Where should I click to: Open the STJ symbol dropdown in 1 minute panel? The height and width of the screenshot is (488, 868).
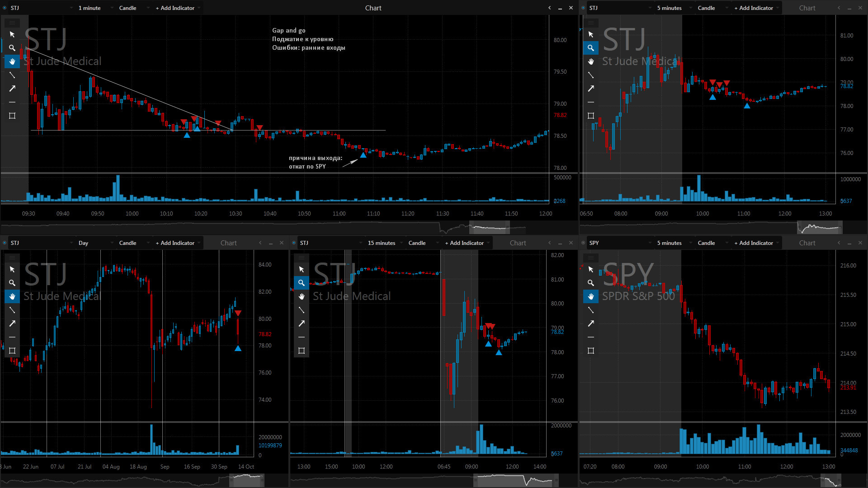pos(42,8)
